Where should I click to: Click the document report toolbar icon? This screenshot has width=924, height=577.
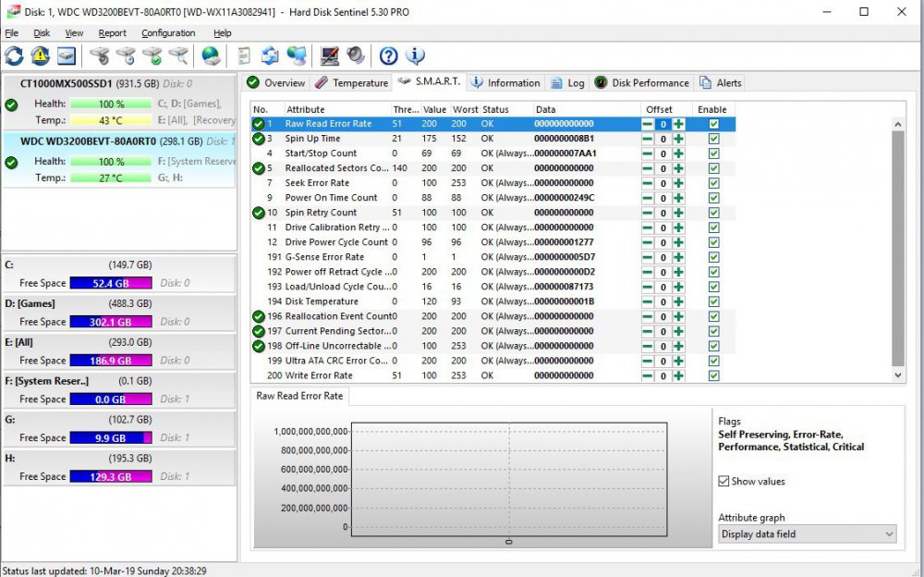(244, 56)
